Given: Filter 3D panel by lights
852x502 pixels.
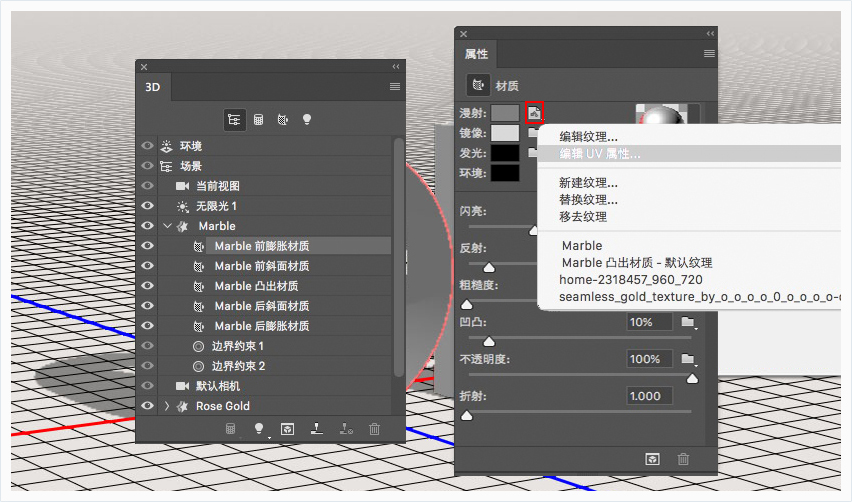Looking at the screenshot, I should click(307, 120).
